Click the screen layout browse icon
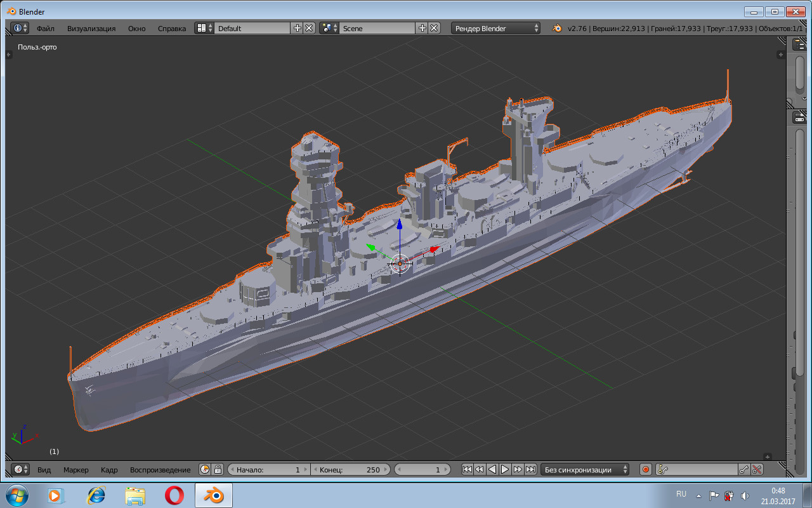Viewport: 812px width, 508px height. 204,28
